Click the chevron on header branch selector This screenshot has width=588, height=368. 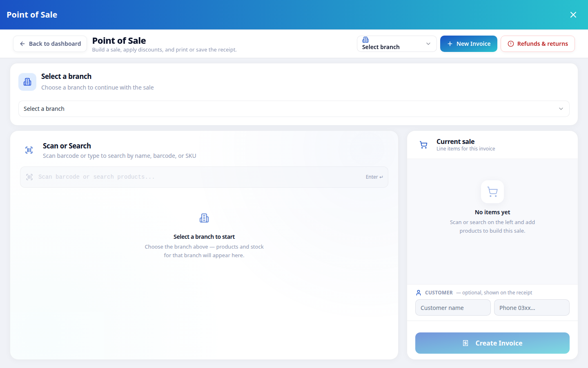tap(428, 44)
